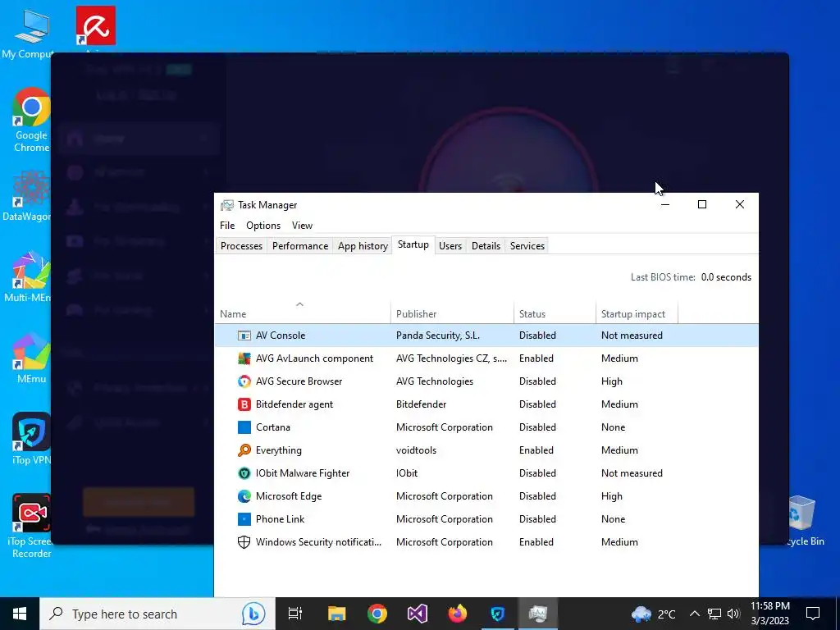Launch Chrome from the taskbar
840x630 pixels.
[377, 614]
